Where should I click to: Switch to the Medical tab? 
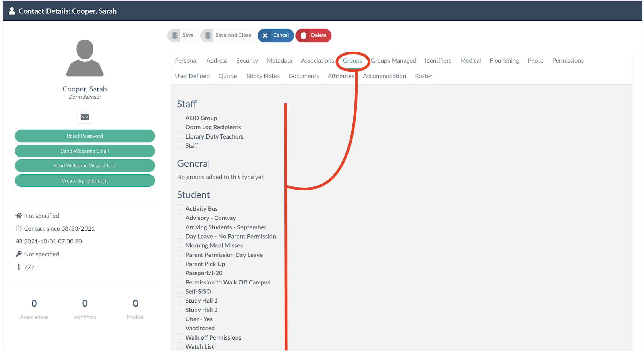click(470, 61)
